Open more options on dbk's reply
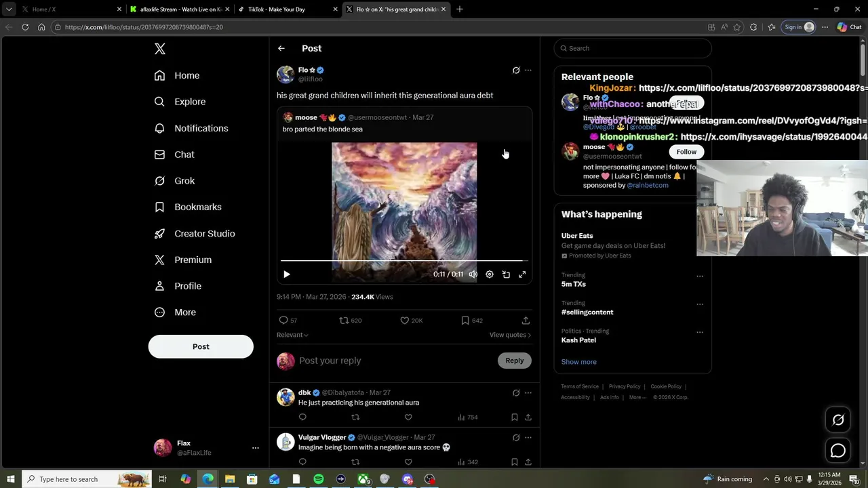868x488 pixels. (528, 392)
